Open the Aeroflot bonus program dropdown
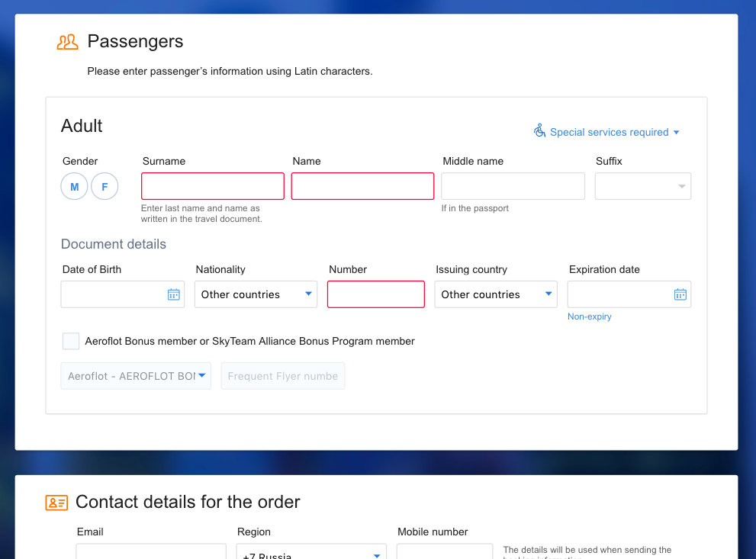The image size is (756, 559). tap(137, 376)
